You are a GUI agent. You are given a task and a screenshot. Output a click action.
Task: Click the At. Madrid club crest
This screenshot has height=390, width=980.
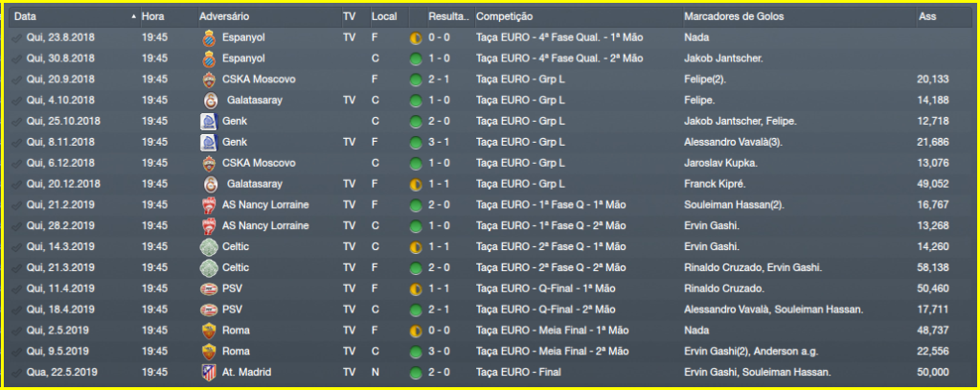209,372
